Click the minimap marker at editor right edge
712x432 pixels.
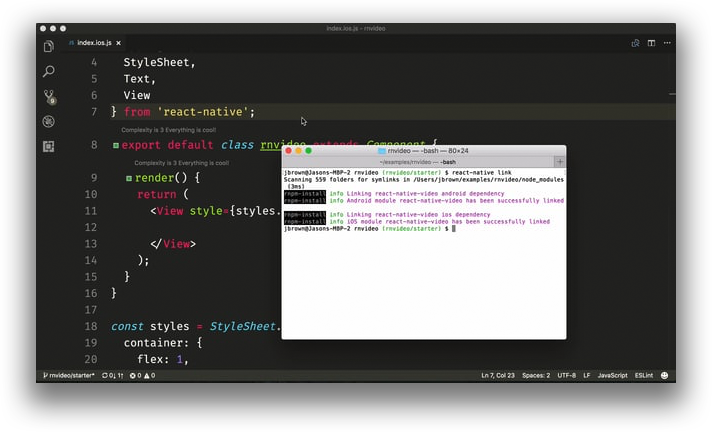[x=672, y=94]
